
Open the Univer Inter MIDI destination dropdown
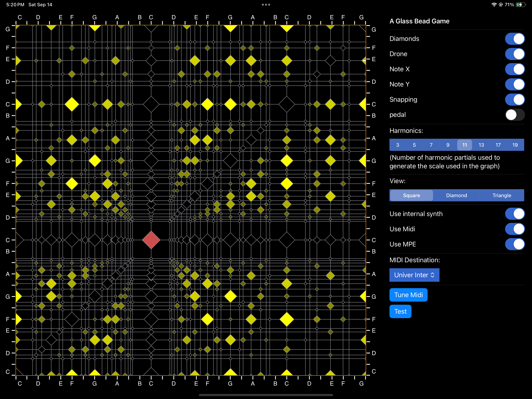[414, 275]
